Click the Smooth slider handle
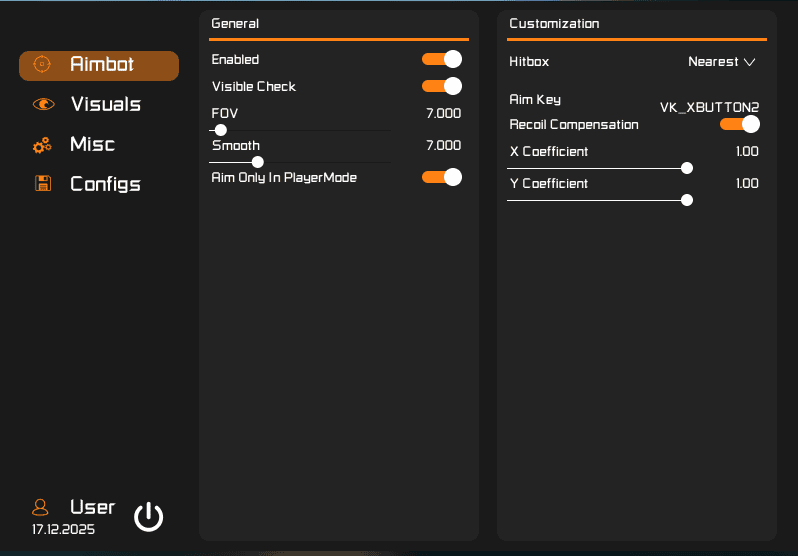The image size is (798, 556). [258, 162]
